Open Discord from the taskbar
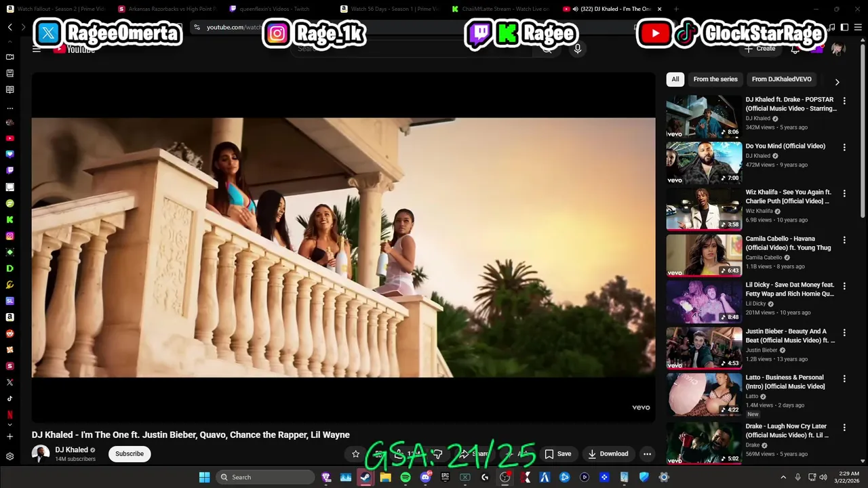The width and height of the screenshot is (868, 488). pyautogui.click(x=425, y=477)
